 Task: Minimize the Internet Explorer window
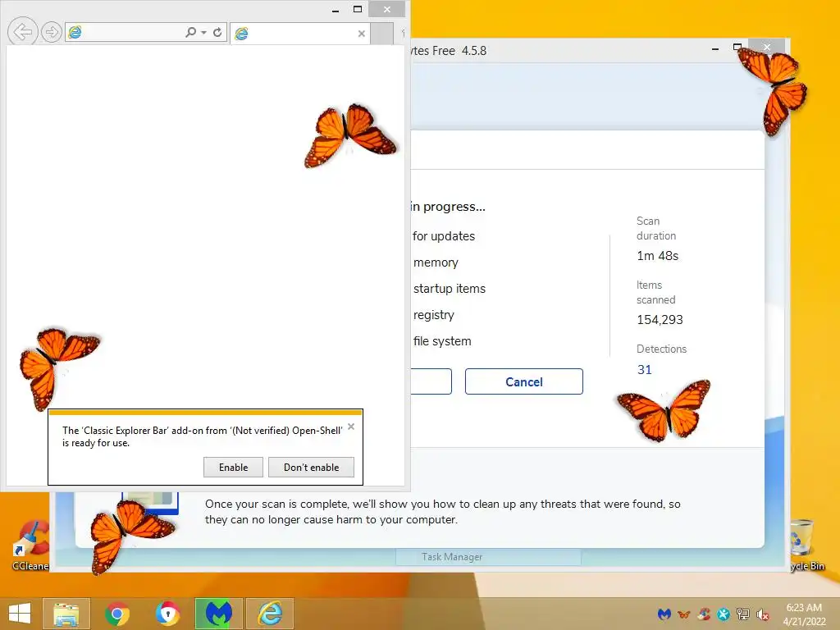pos(336,10)
